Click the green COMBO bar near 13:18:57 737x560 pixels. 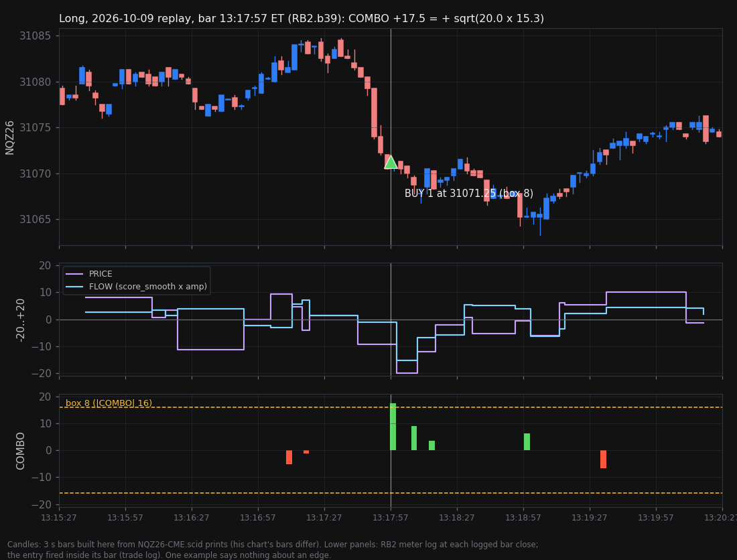[527, 441]
